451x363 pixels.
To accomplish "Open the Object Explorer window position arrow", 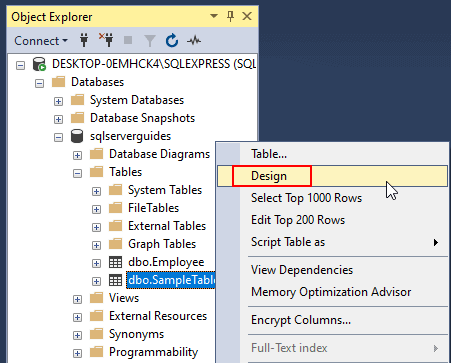I will click(214, 16).
